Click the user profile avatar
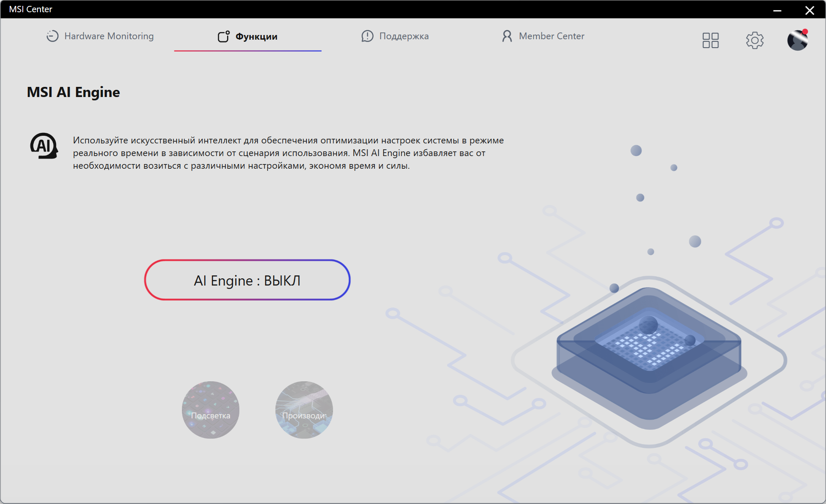The width and height of the screenshot is (826, 504). coord(797,41)
